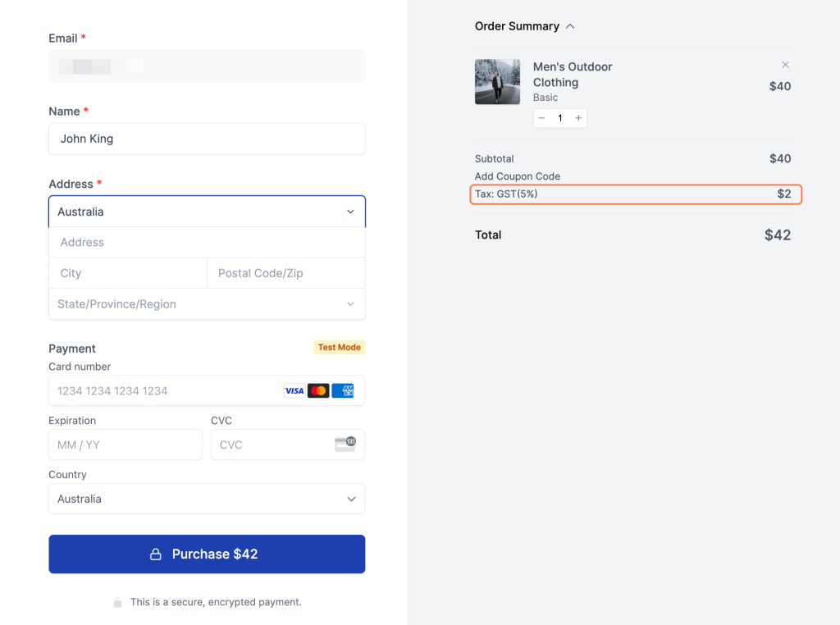Click the Card number input field
The width and height of the screenshot is (840, 625).
(164, 390)
